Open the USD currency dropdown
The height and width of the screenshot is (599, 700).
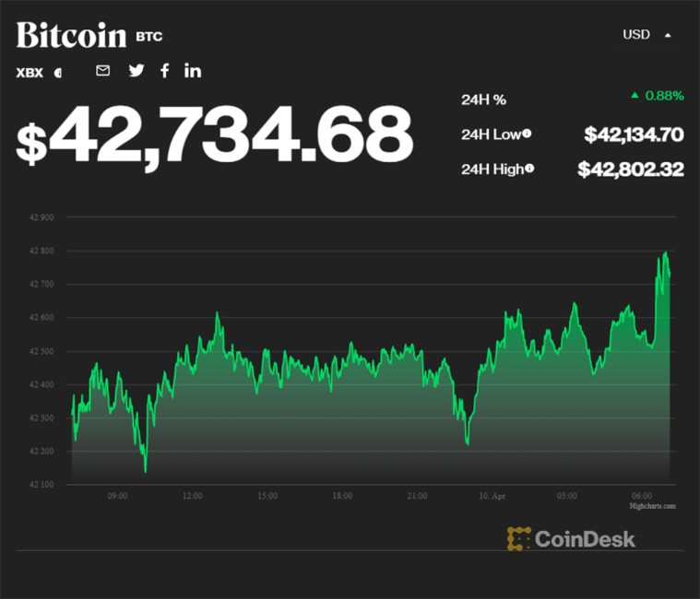coord(637,34)
